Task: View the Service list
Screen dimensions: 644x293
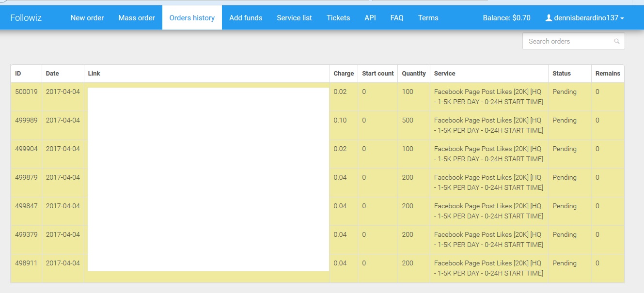Action: pos(294,18)
